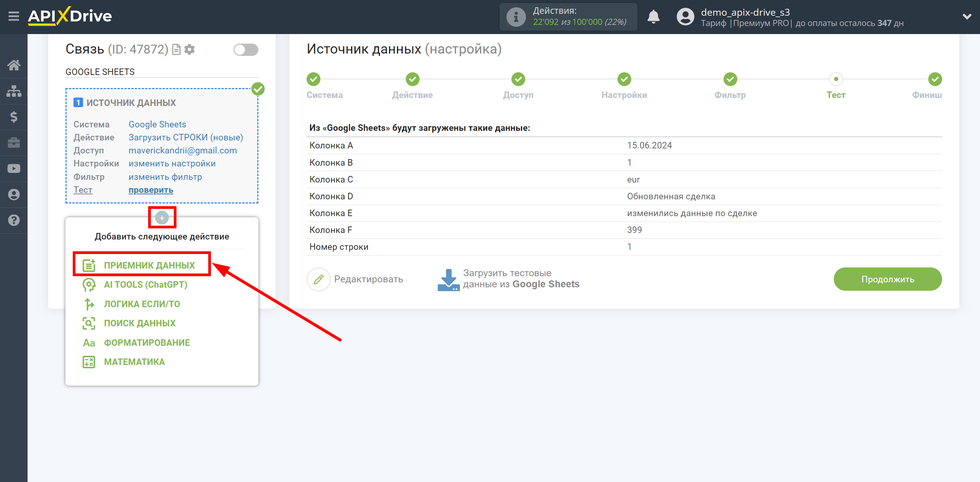Image resolution: width=980 pixels, height=482 pixels.
Task: Open maverickandrii@gmail.com access link
Action: pos(183,150)
